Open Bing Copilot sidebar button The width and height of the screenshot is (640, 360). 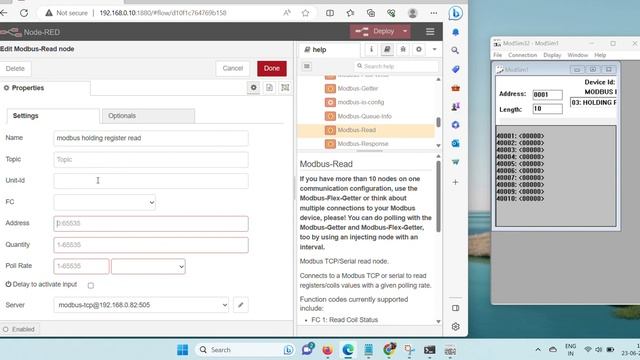pos(456,13)
